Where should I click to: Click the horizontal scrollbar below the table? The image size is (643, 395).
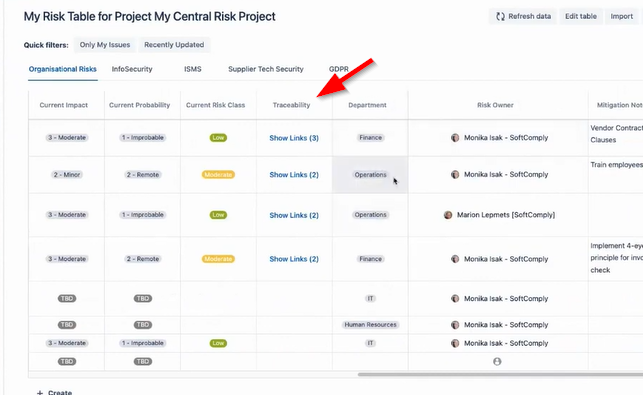point(500,374)
